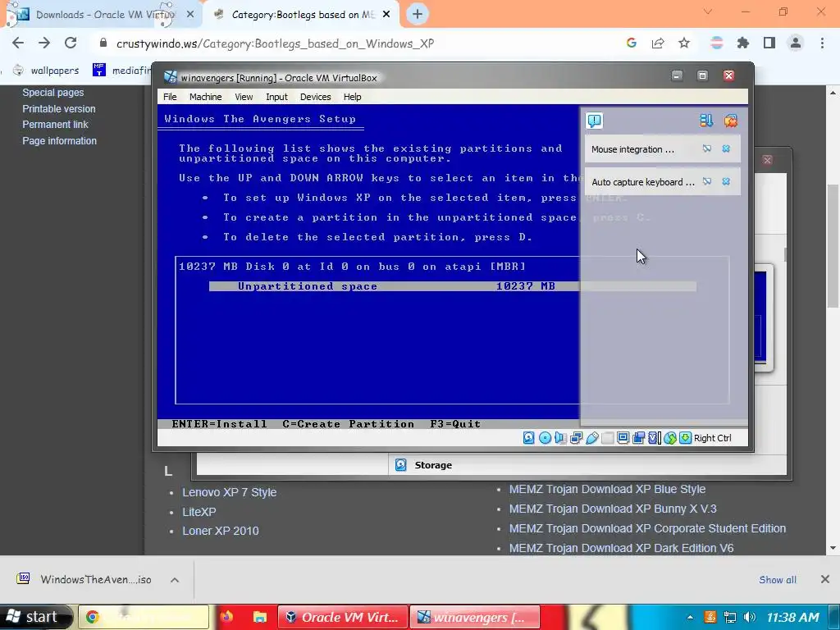The height and width of the screenshot is (630, 840).
Task: Open MEMZ Trojan XP Corporate Student Edition link
Action: click(x=647, y=528)
